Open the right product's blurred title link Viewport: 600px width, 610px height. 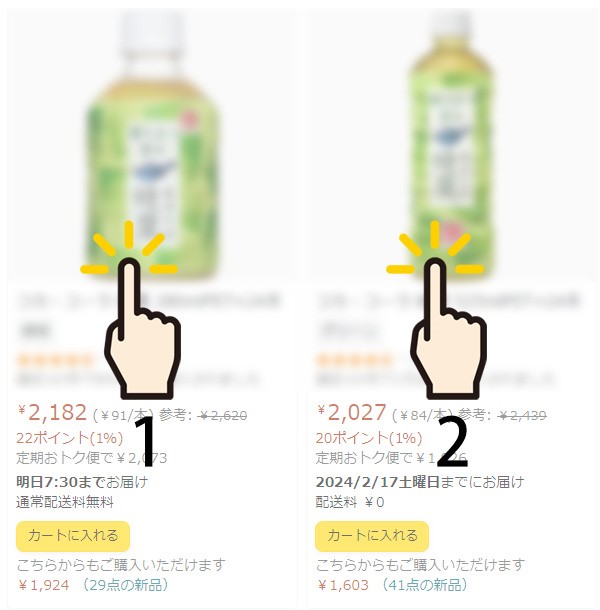tap(447, 315)
